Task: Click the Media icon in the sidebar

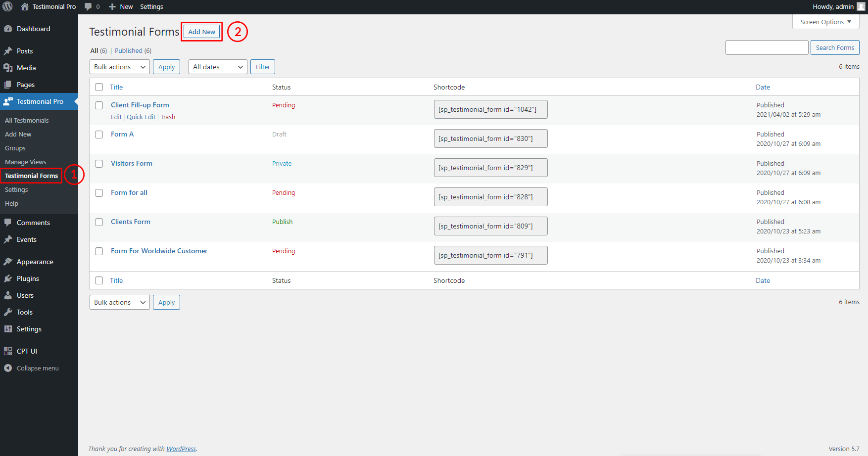Action: pos(8,68)
